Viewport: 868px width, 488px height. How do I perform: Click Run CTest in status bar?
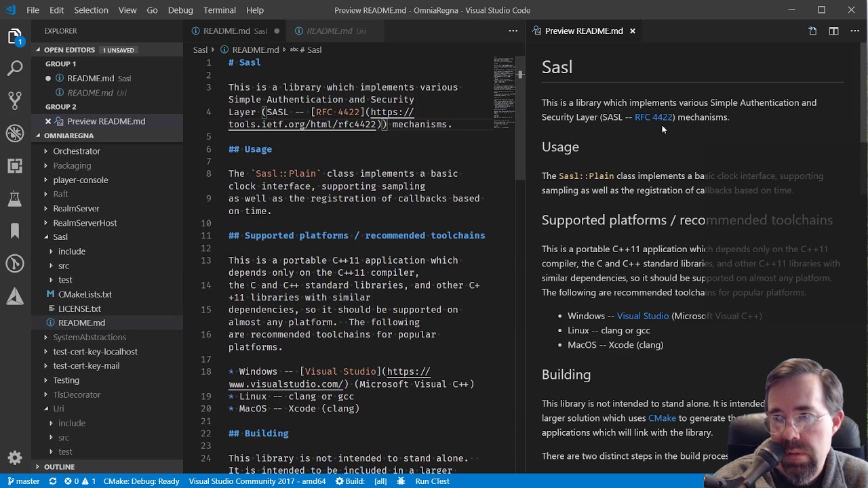432,481
